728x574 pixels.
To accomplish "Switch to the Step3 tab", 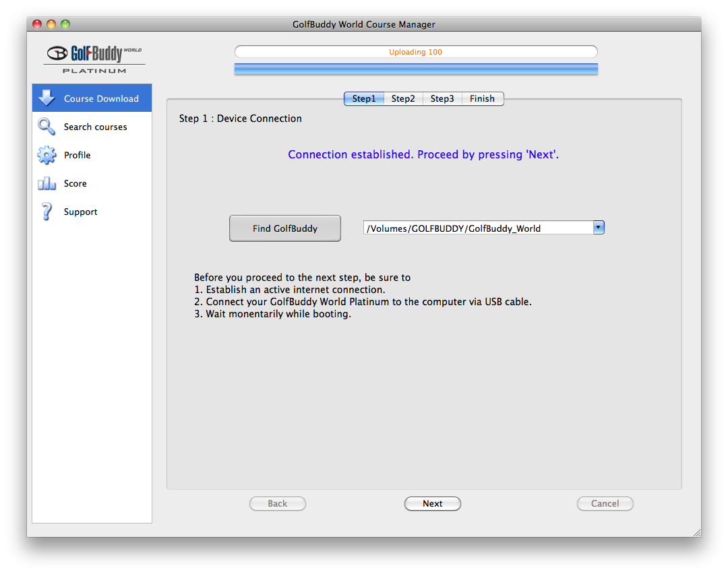I will click(x=442, y=98).
